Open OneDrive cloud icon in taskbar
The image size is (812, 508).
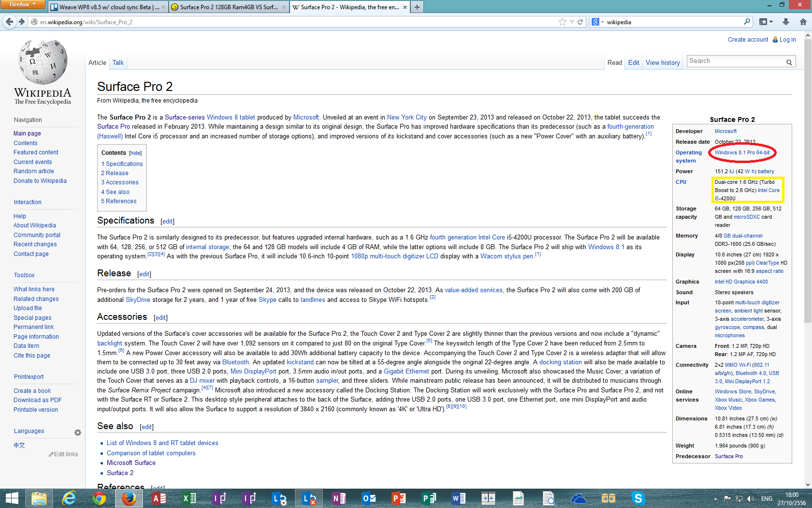click(579, 498)
